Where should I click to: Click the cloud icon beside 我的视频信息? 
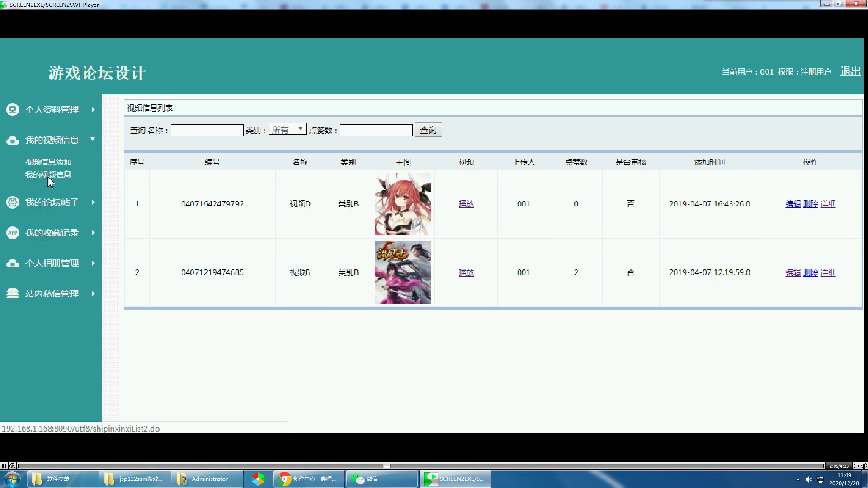pos(13,140)
